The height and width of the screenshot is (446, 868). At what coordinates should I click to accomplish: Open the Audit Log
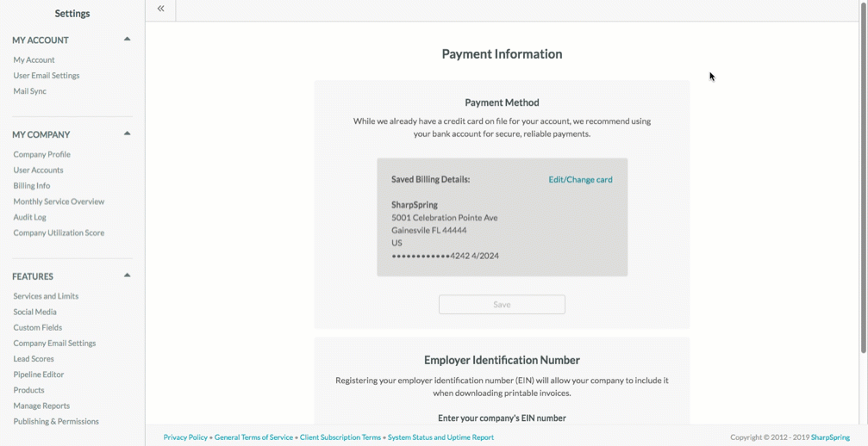30,217
